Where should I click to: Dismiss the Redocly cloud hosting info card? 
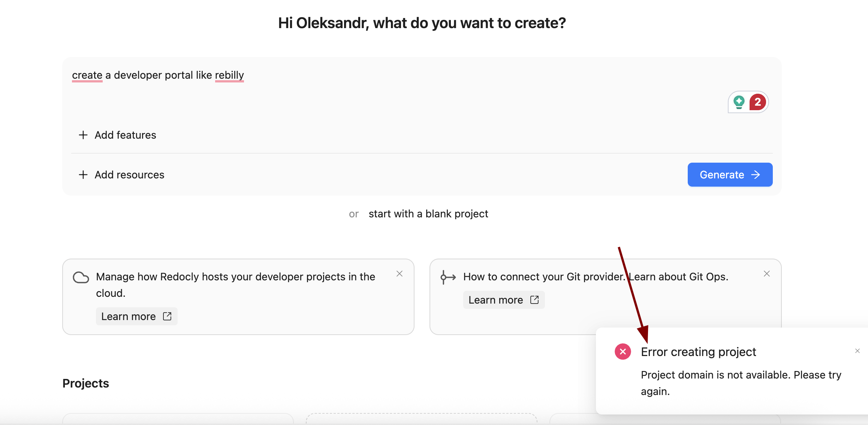click(x=400, y=274)
